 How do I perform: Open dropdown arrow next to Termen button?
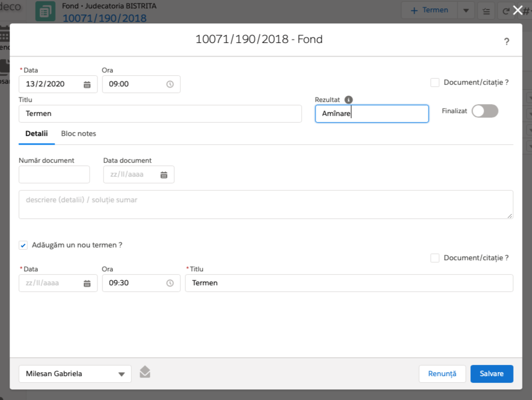(x=466, y=11)
